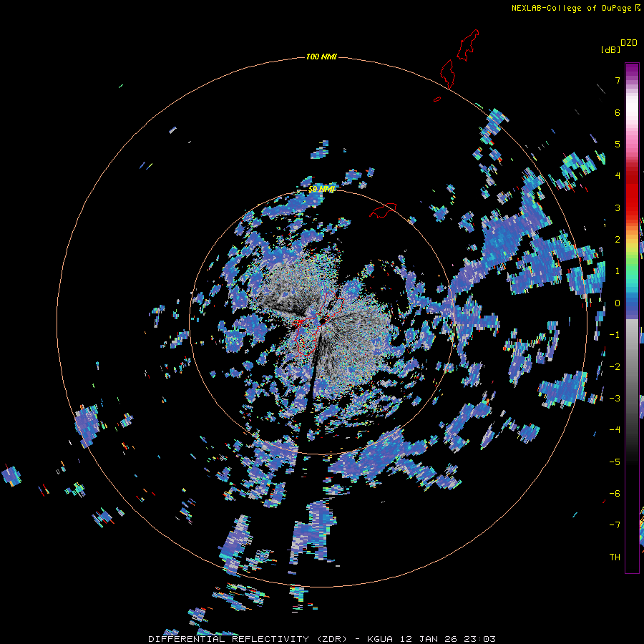Pick the green band on the color bar
This screenshot has width=644, height=644.
pos(632,263)
